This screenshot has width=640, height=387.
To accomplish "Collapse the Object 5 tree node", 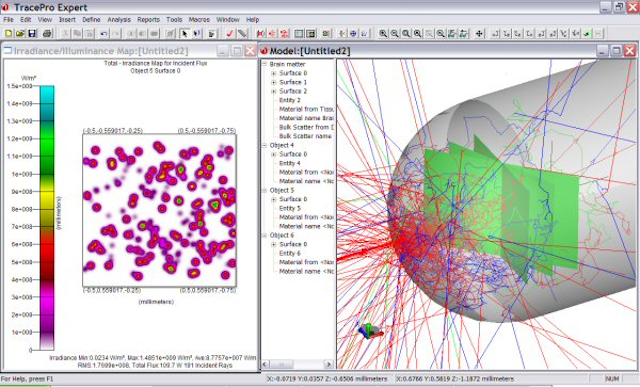I will [264, 190].
